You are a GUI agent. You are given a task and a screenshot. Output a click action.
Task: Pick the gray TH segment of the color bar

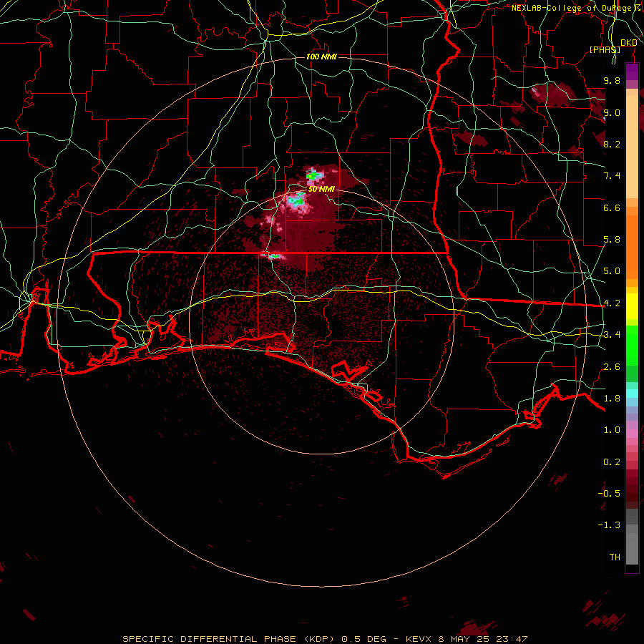tap(632, 548)
